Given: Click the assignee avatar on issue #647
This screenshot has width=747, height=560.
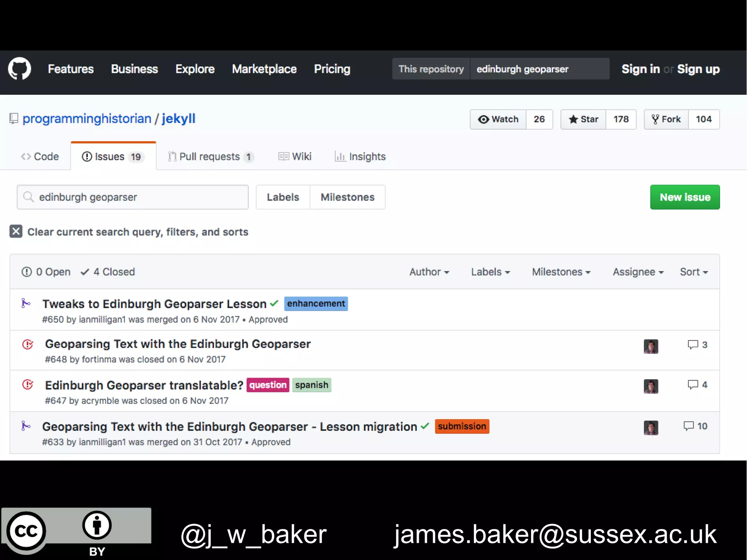Looking at the screenshot, I should 651,386.
